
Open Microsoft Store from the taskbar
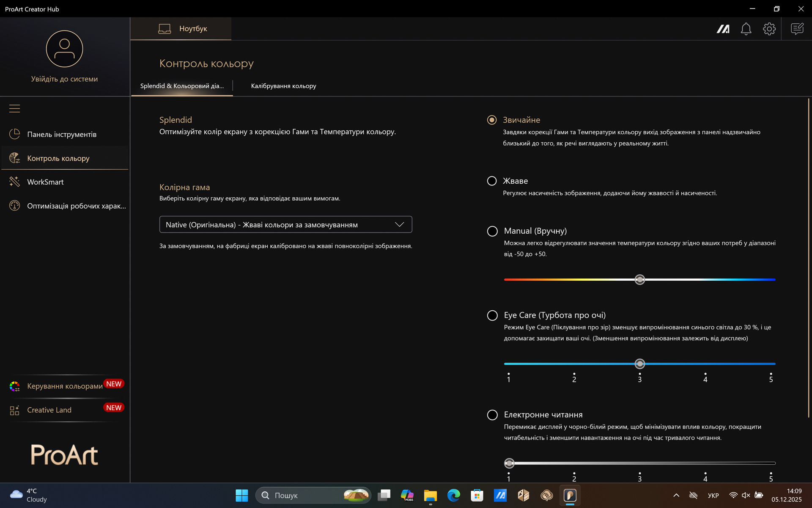pos(477,495)
